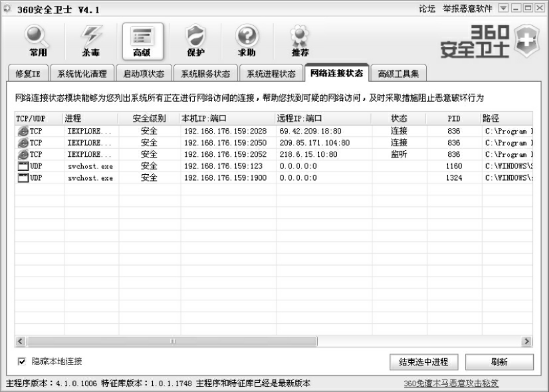This screenshot has width=549, height=392.
Task: Open the 举报恶意软件 link
Action: (x=467, y=9)
